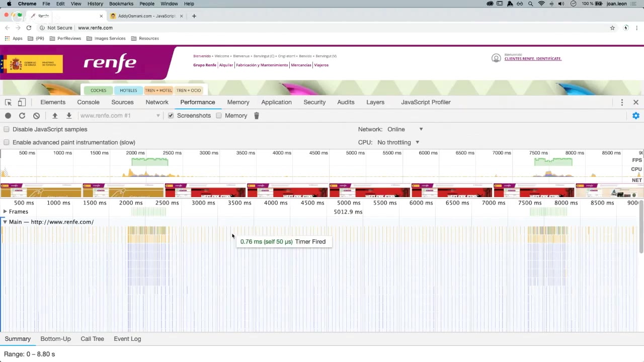Click the TREN + OCIO button
The width and height of the screenshot is (644, 362).
(189, 90)
